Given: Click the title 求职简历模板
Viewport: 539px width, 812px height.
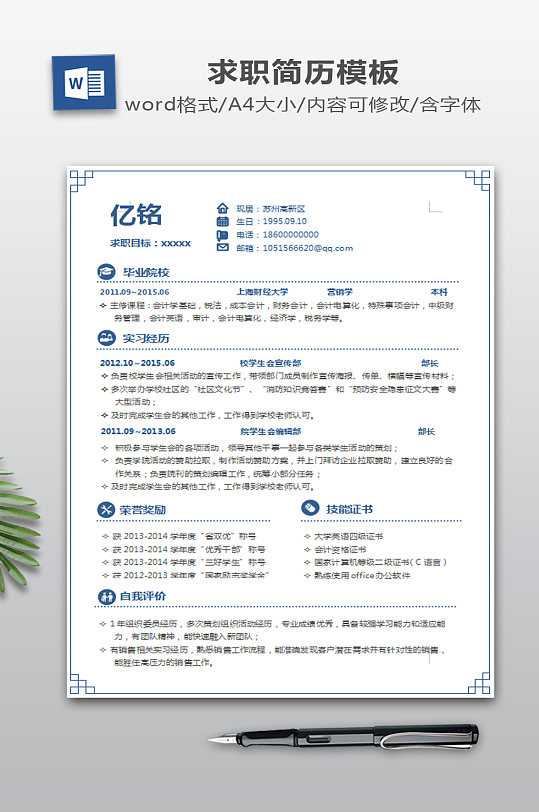Looking at the screenshot, I should point(303,72).
